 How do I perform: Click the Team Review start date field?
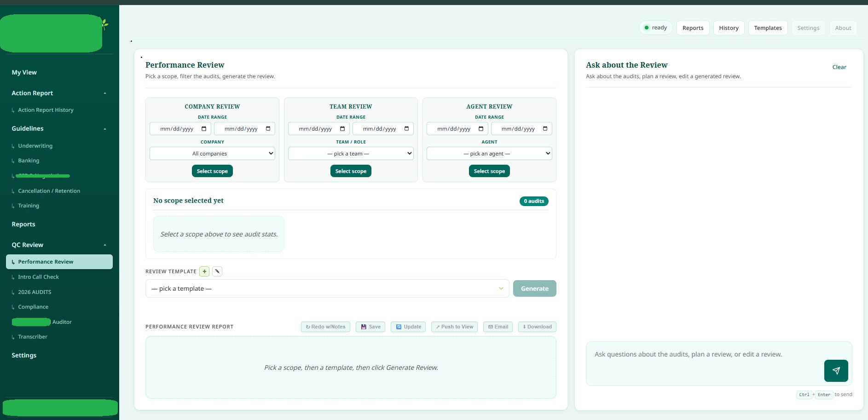(319, 129)
